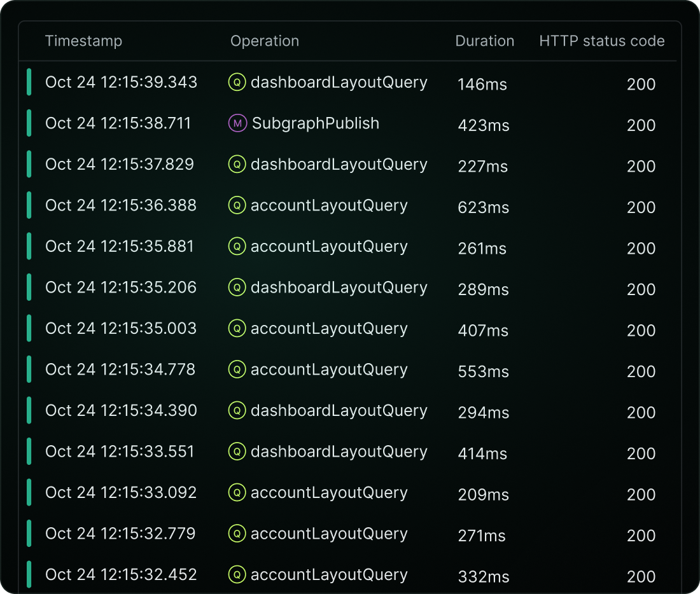Screen dimensions: 700x594
Task: Open accountLayoutQuery in the 623ms row
Action: [x=329, y=205]
